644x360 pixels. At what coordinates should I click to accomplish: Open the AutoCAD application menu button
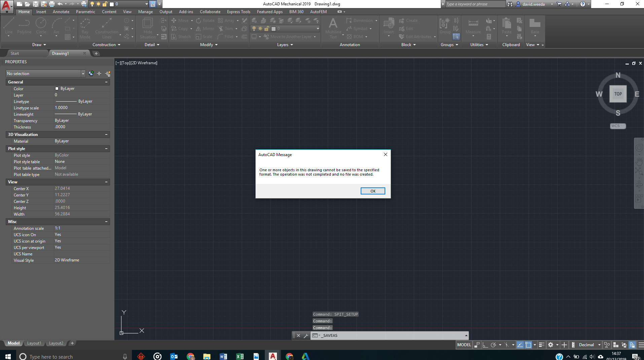pos(7,6)
